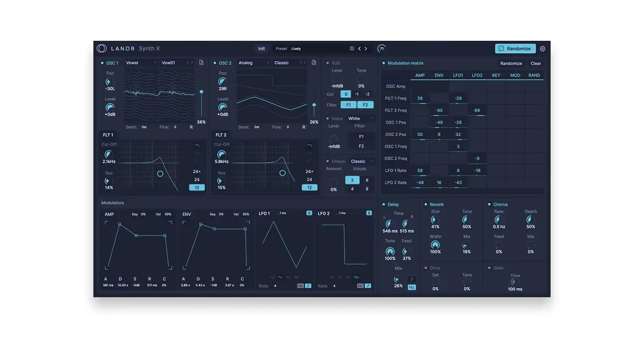
Task: Select the AMP column in Modulation matrix
Action: [420, 75]
